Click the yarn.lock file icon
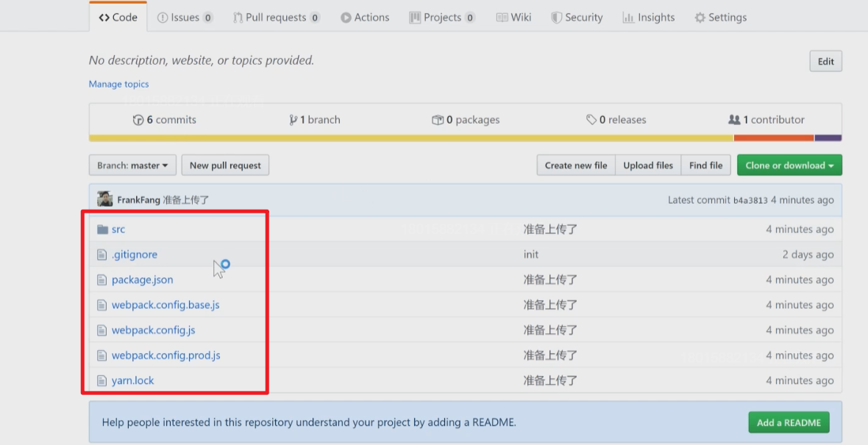This screenshot has width=868, height=445. point(102,381)
